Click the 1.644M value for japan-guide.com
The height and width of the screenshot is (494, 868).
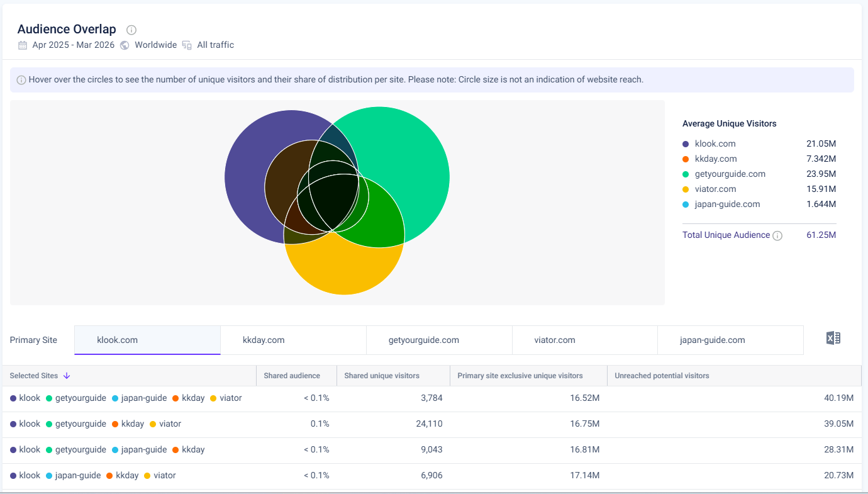(821, 205)
